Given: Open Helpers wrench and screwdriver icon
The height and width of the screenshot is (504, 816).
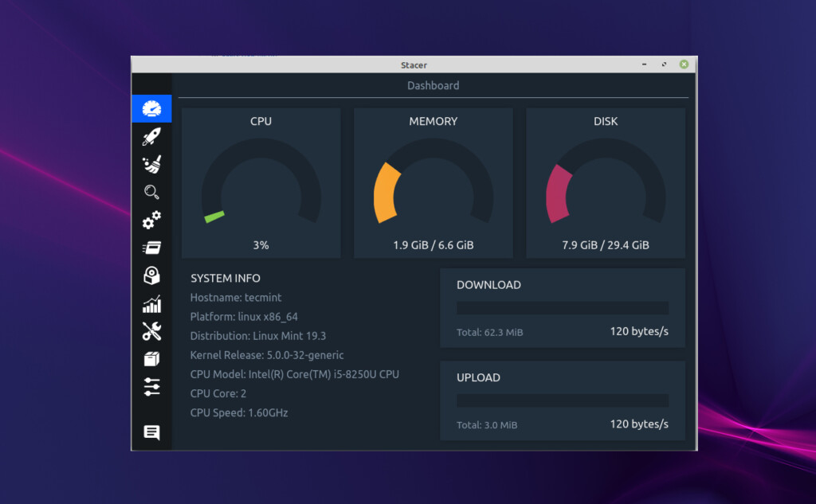Looking at the screenshot, I should [151, 331].
